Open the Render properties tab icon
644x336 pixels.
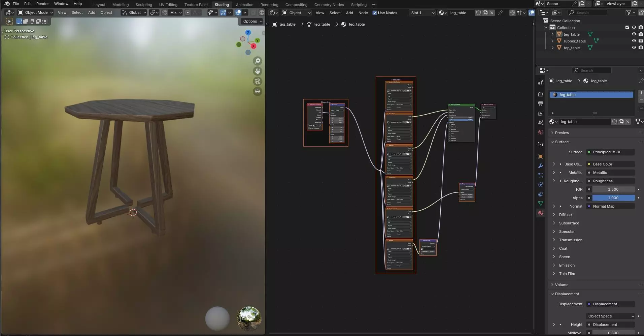[541, 94]
